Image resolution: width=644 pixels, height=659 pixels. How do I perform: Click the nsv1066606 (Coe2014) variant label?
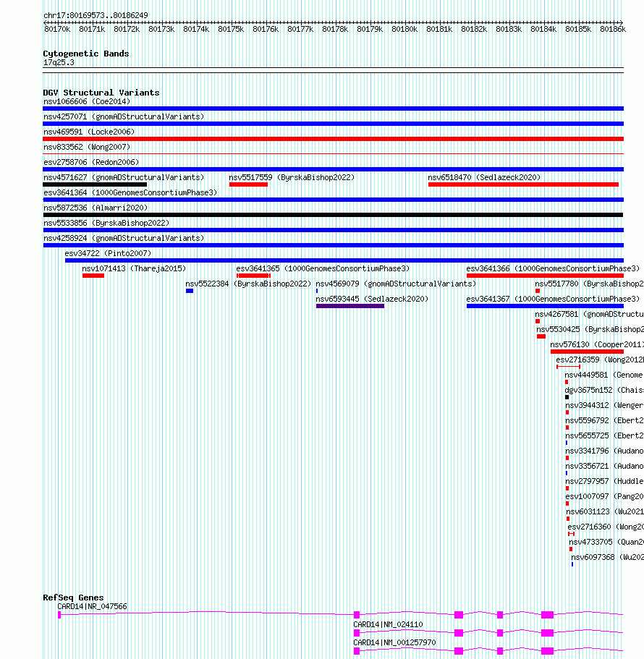tap(87, 102)
